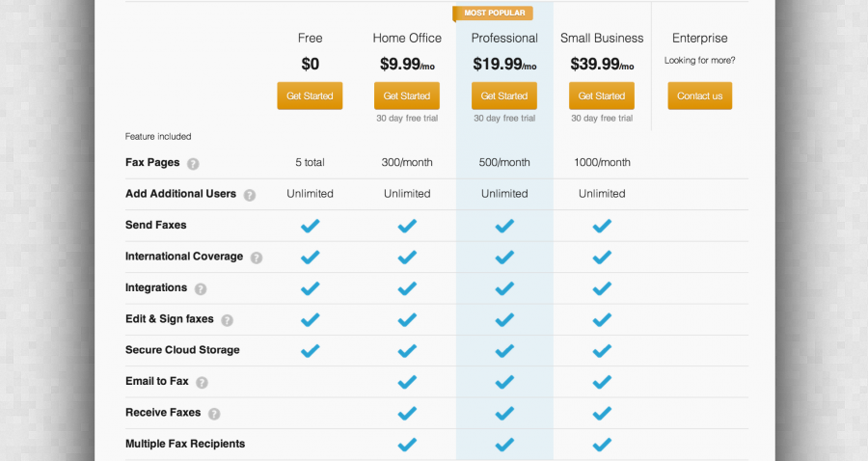Click help icon beside Add Additional Users
Screen dimensions: 868x461
pyautogui.click(x=250, y=196)
